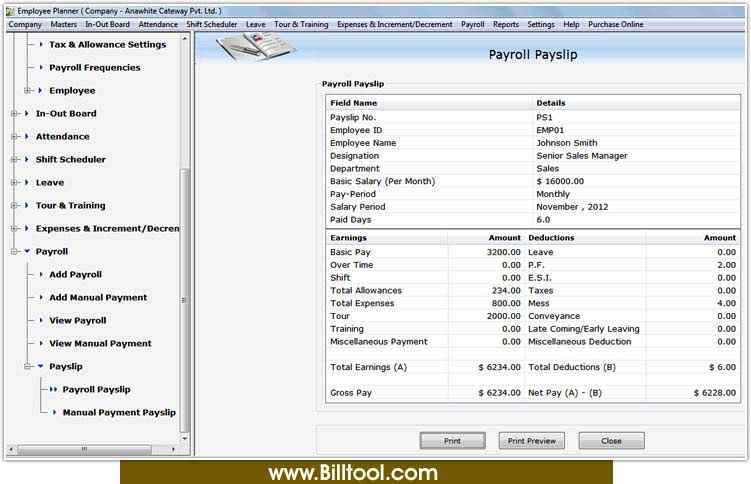Select Leave tree item in sidebar

tap(50, 182)
